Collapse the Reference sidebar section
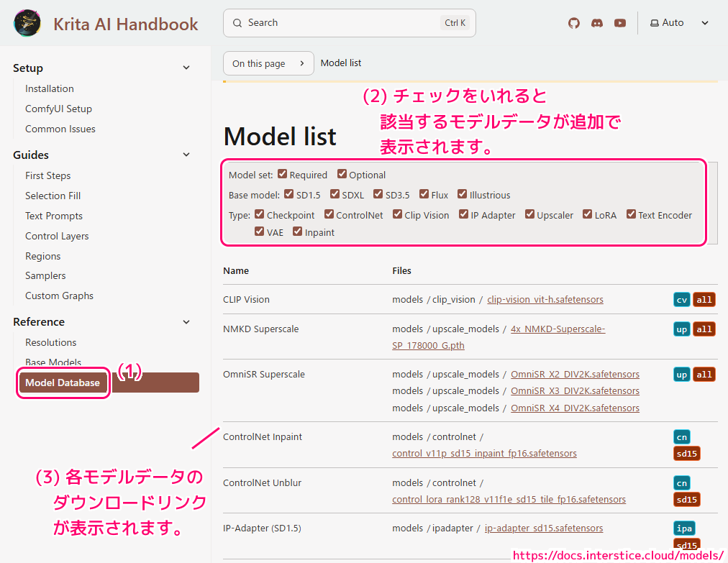The width and height of the screenshot is (728, 563). tap(186, 322)
